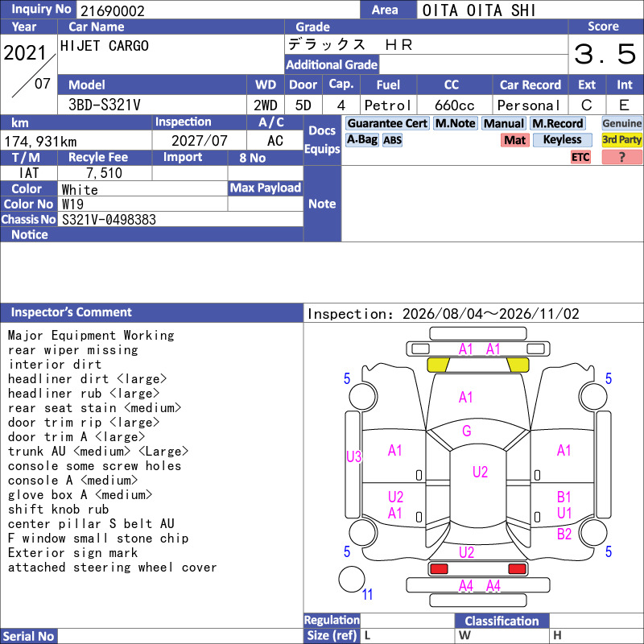Click the IAT transmission value
This screenshot has height=644, width=644.
coord(29,173)
